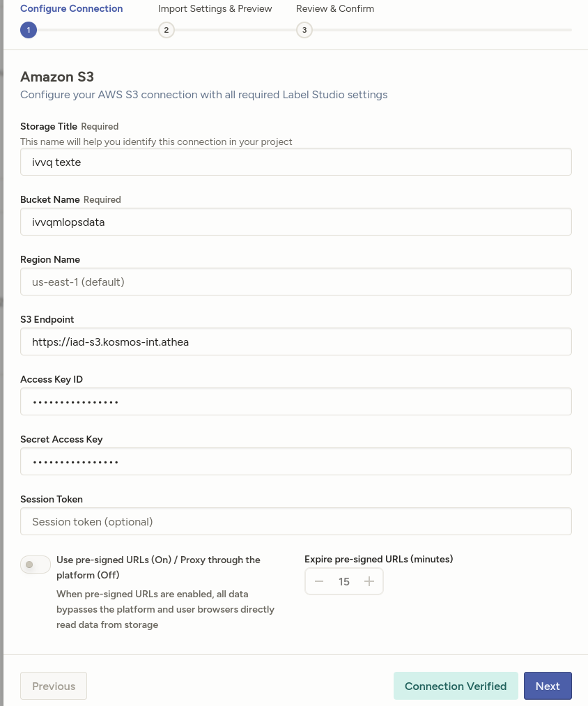Open the Configure Connection step
The width and height of the screenshot is (588, 706).
pyautogui.click(x=71, y=9)
